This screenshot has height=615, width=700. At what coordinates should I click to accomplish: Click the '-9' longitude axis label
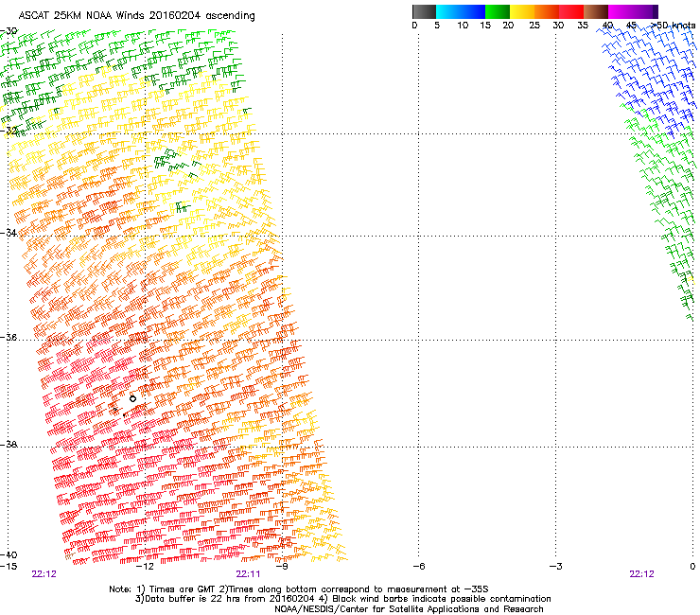pos(282,567)
